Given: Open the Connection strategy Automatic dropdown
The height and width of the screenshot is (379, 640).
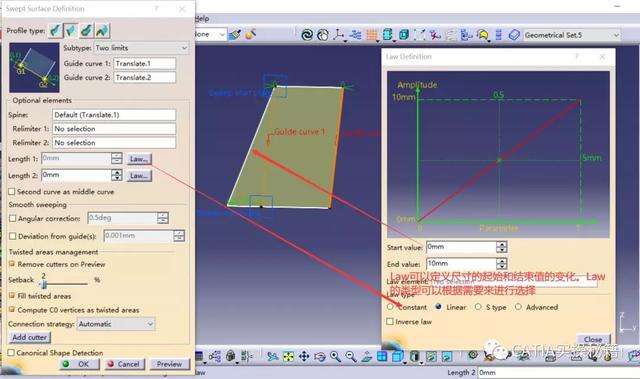Looking at the screenshot, I should [116, 324].
